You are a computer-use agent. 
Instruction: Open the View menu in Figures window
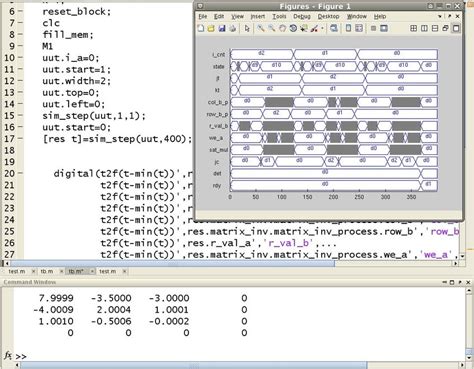[x=237, y=16]
